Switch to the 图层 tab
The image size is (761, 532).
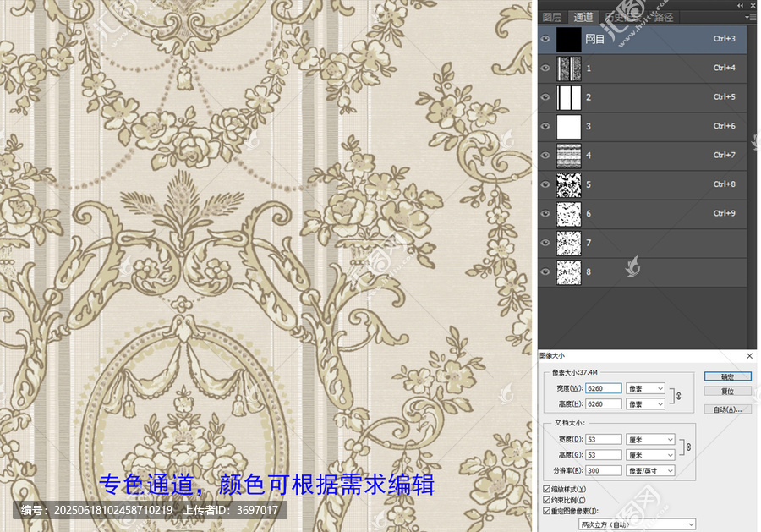click(552, 17)
